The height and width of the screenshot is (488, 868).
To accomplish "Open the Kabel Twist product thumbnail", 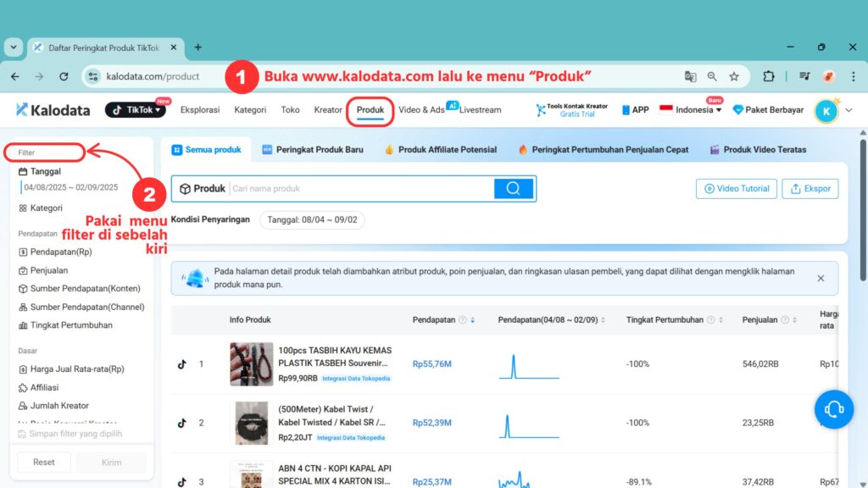I will pyautogui.click(x=251, y=423).
